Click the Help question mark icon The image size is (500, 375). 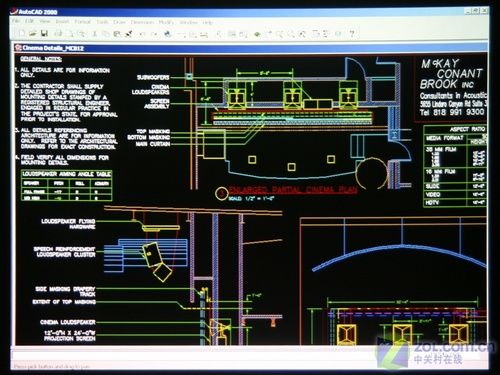click(352, 33)
